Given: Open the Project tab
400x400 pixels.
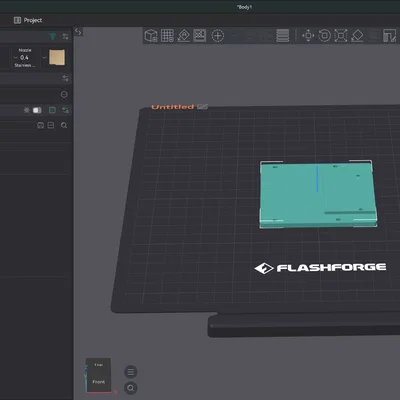Looking at the screenshot, I should coord(28,20).
